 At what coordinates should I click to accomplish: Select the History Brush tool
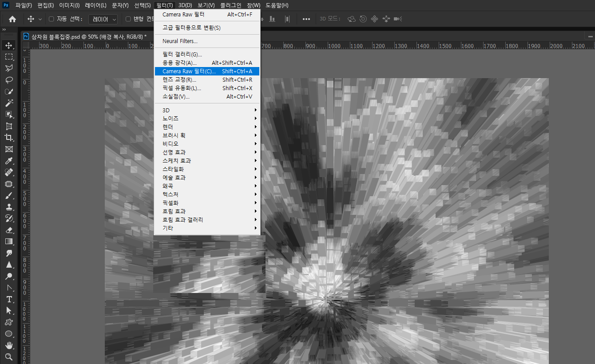click(x=9, y=218)
